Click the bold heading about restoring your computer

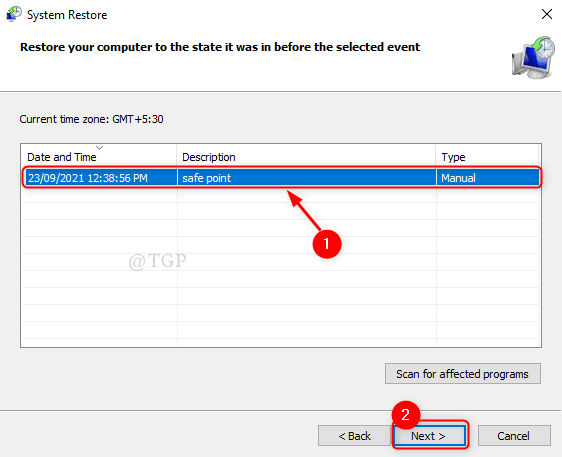(x=220, y=47)
